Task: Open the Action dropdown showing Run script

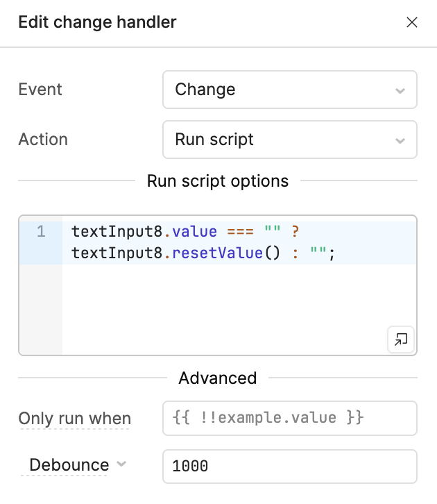Action: point(289,140)
